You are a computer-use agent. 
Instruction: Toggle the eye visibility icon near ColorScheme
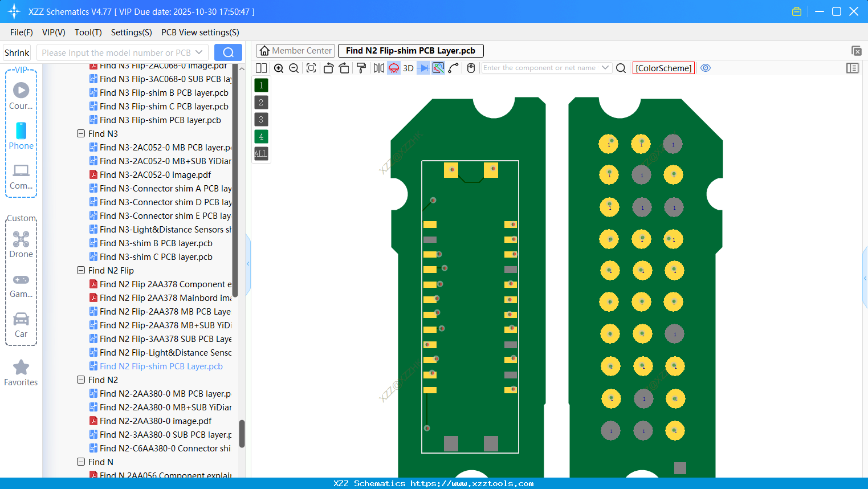pos(706,68)
